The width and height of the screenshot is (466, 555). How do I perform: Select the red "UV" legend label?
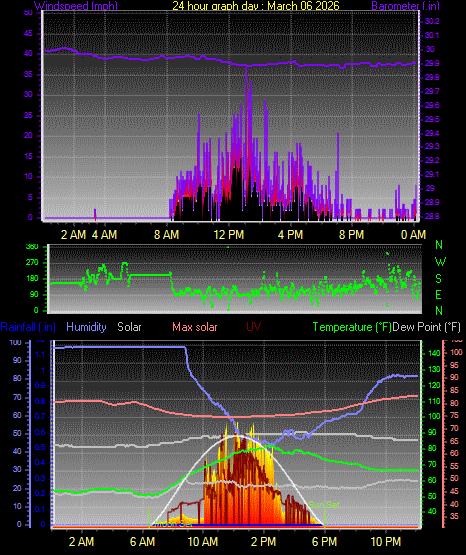(x=253, y=327)
